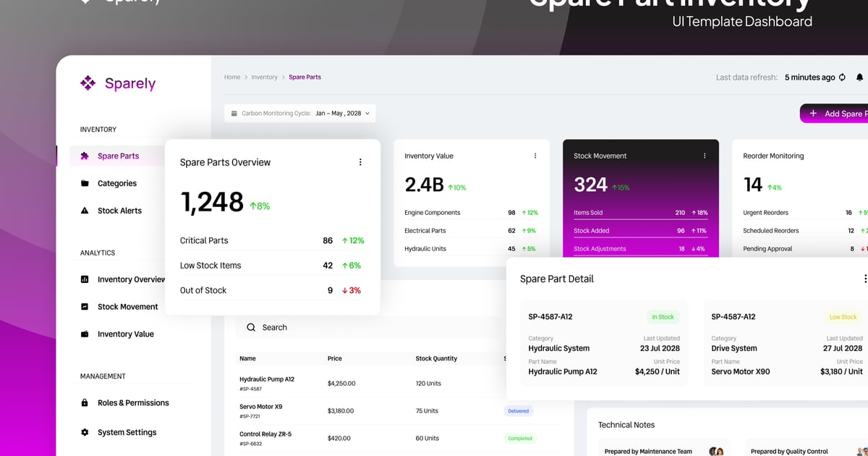This screenshot has height=456, width=868.
Task: Open Spare Parts Overview three-dot menu
Action: click(x=360, y=162)
